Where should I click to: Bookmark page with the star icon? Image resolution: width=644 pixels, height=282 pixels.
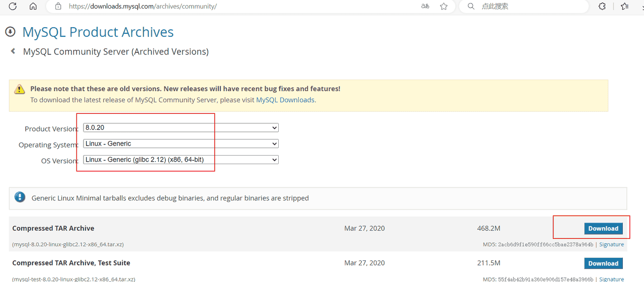[x=444, y=7]
